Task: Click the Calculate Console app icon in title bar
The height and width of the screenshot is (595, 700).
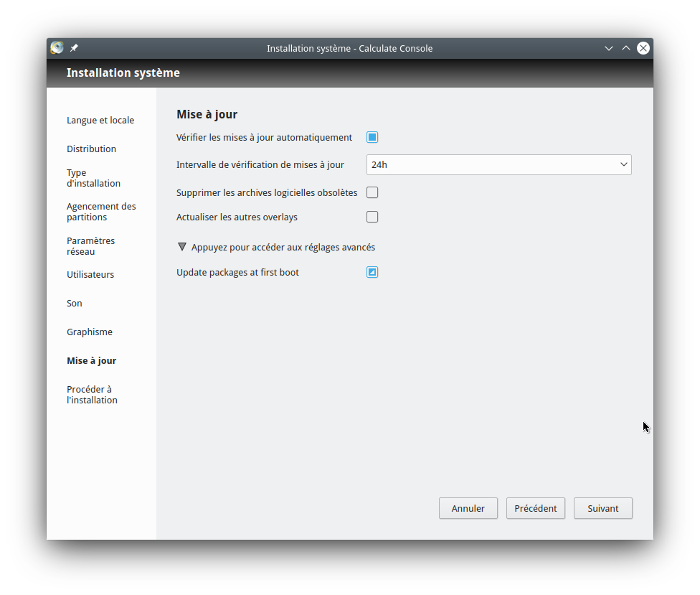Action: point(57,48)
